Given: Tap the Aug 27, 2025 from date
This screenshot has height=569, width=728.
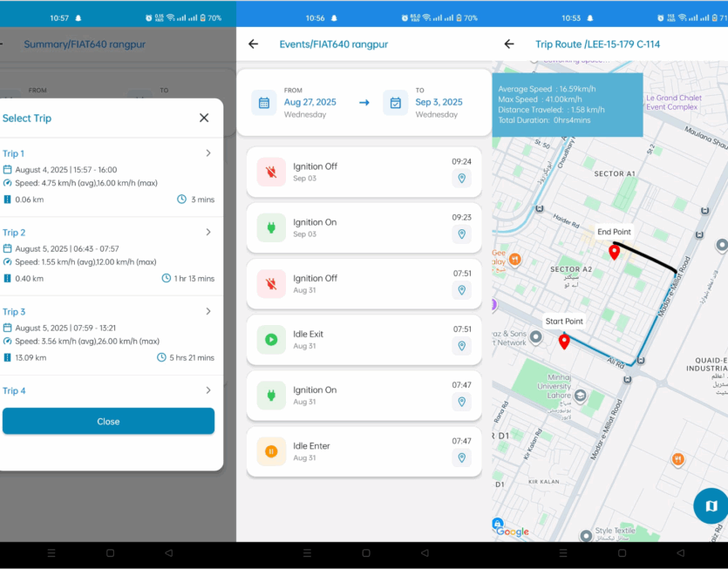Looking at the screenshot, I should tap(310, 102).
